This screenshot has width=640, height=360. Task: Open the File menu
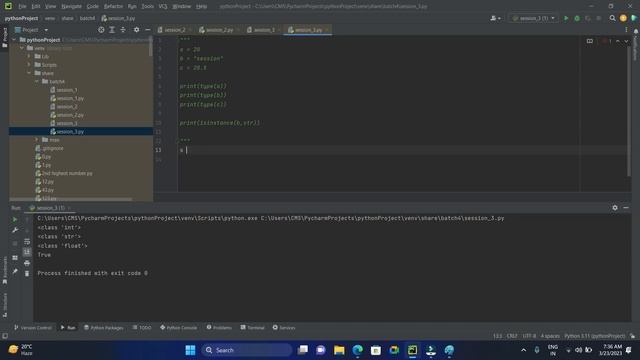coord(22,6)
